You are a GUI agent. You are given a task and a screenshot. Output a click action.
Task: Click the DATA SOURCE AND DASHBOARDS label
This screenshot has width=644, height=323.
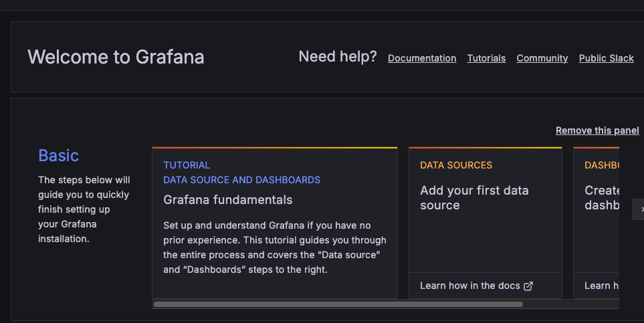(241, 180)
